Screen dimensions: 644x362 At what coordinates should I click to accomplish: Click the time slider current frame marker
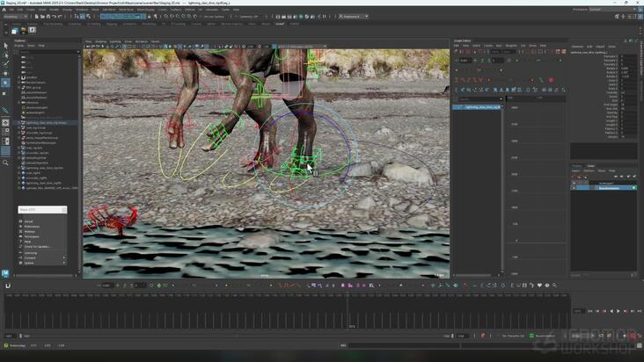click(348, 311)
